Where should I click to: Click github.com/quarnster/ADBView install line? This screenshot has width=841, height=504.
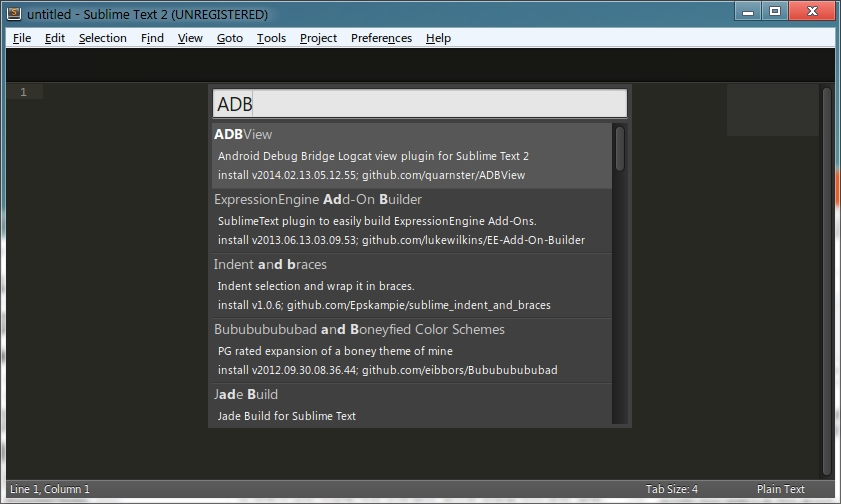pos(371,175)
